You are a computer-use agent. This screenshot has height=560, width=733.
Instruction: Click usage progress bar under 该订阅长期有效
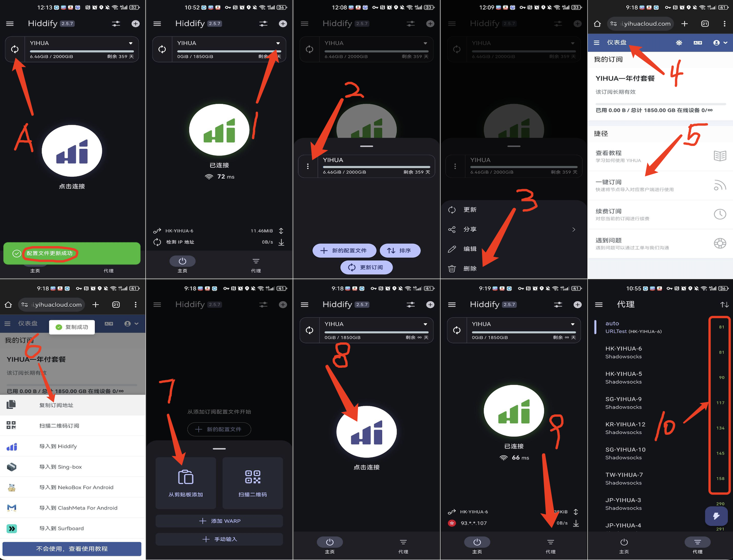(660, 104)
